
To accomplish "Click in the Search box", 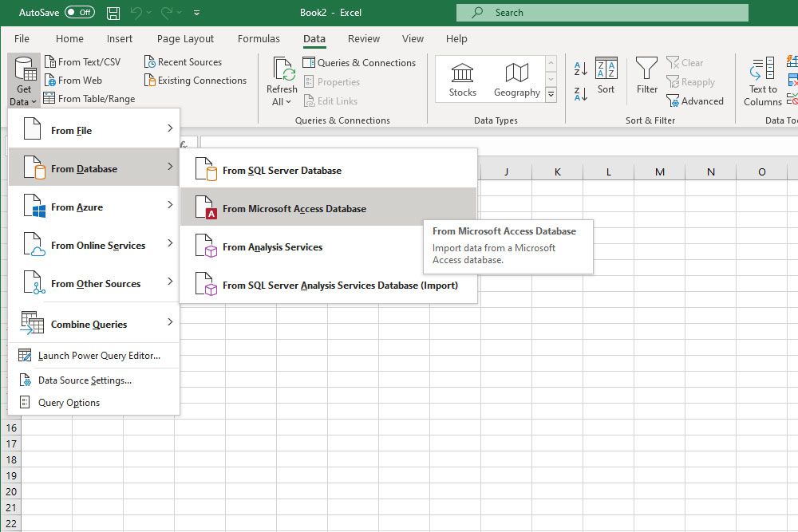I will 602,13.
